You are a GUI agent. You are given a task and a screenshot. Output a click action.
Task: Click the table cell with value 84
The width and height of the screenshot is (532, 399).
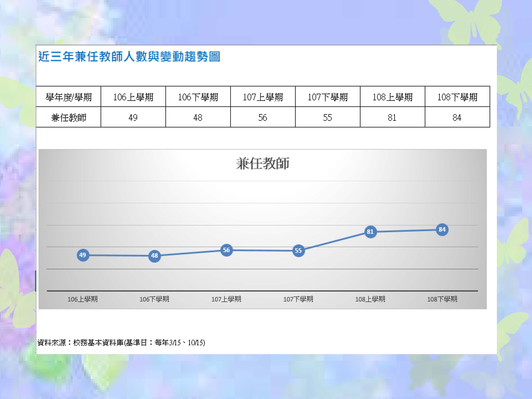pyautogui.click(x=458, y=117)
